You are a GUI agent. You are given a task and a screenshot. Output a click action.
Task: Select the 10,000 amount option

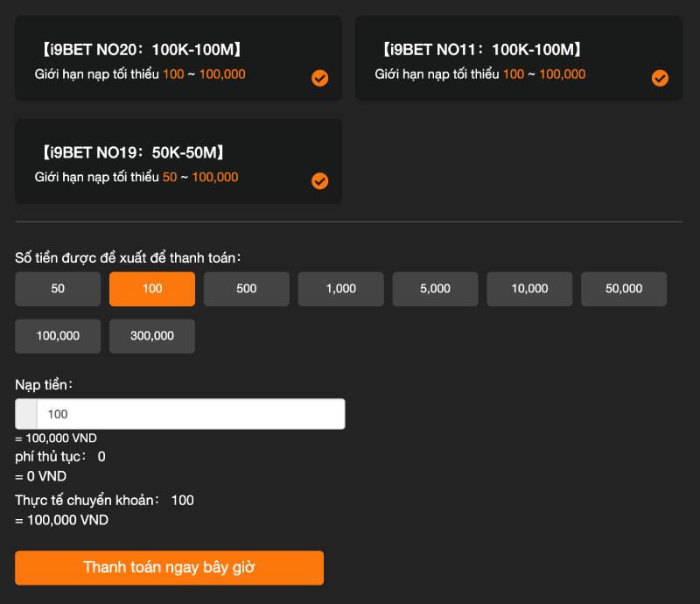[529, 289]
